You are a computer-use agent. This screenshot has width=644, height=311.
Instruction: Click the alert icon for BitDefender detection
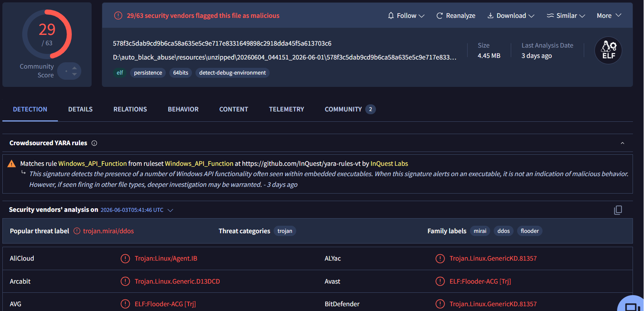pyautogui.click(x=440, y=304)
